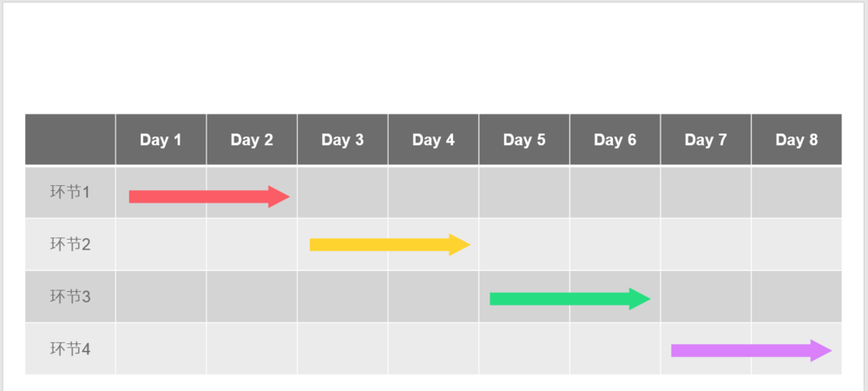The height and width of the screenshot is (391, 868).
Task: Select the green arrow in 环节3 row
Action: [x=569, y=299]
